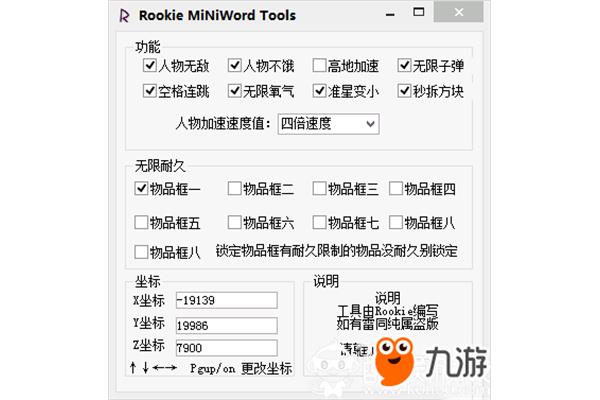
Task: Click the 锁定物品框有耐久限制 warning text
Action: point(337,251)
